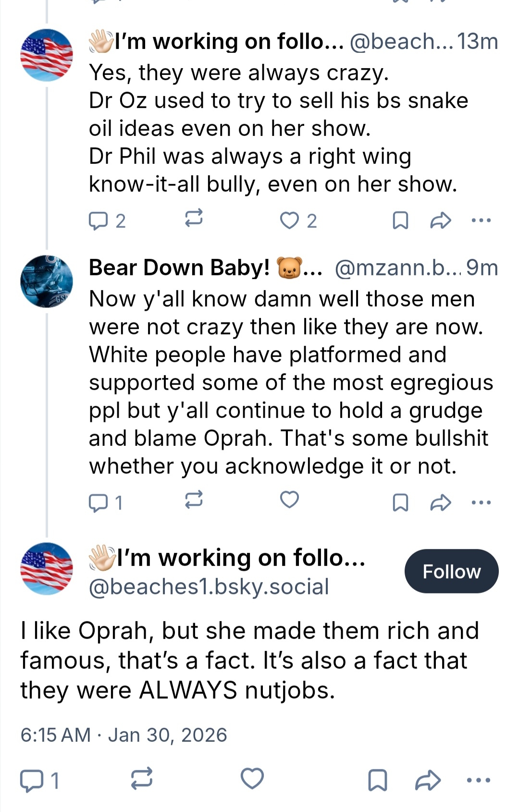Open more options on main post
This screenshot has height=812, width=519.
(479, 780)
